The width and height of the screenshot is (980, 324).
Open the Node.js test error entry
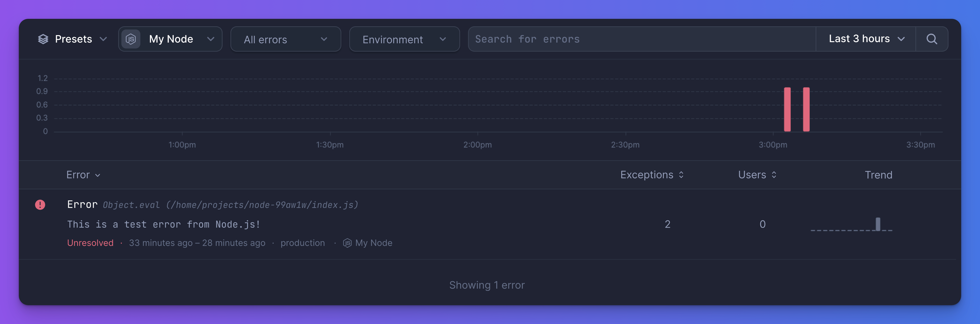[163, 224]
